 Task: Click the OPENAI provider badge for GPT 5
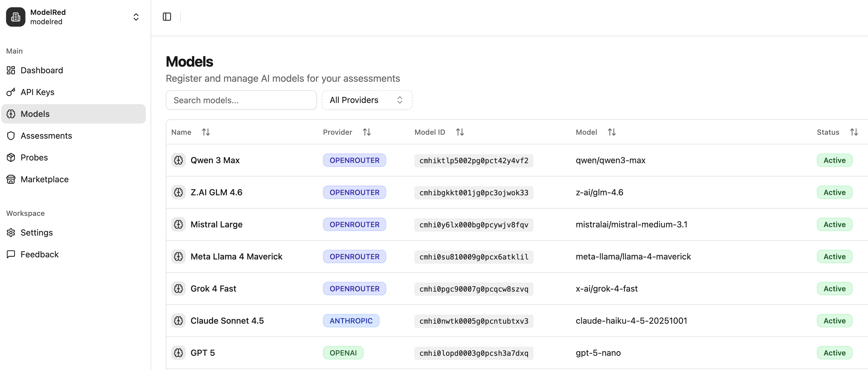coord(343,352)
